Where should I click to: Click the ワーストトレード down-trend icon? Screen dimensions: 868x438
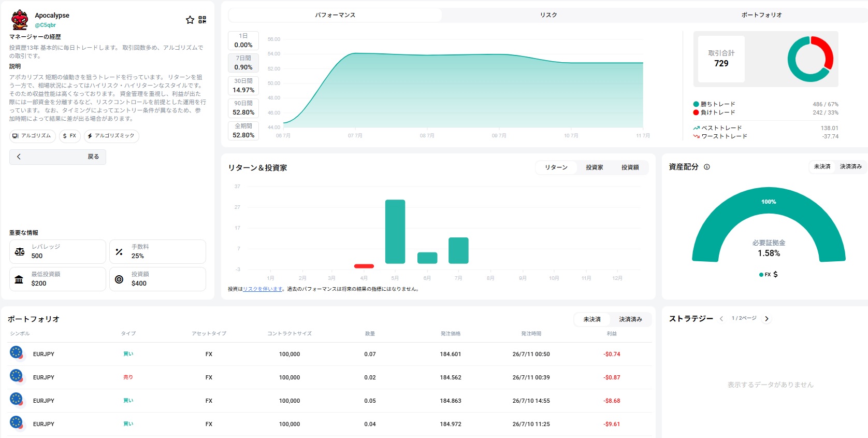coord(697,136)
